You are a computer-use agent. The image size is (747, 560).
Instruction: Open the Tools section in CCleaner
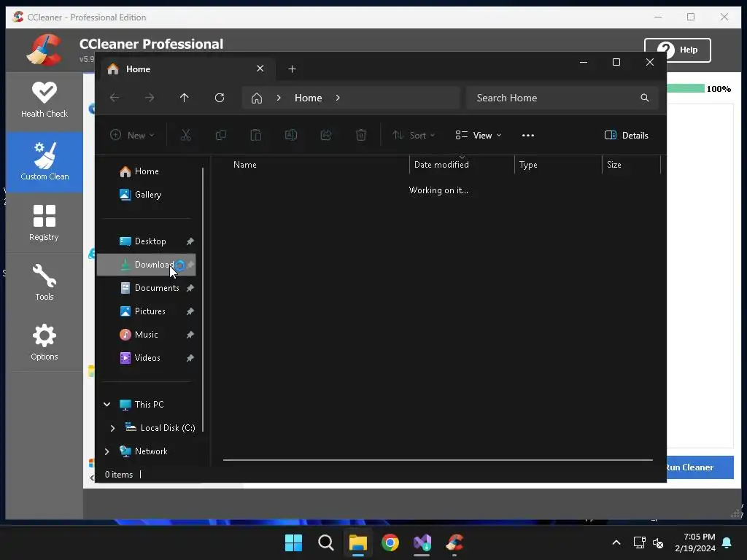tap(44, 282)
